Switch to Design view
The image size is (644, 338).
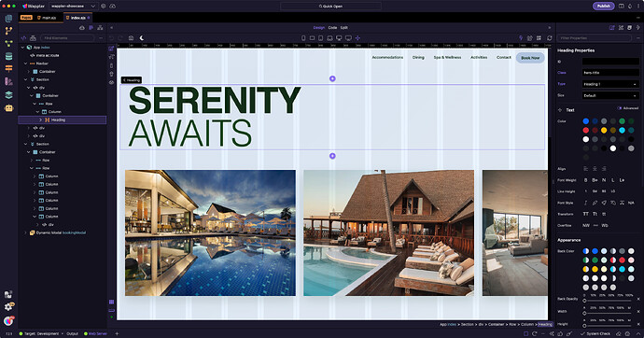tap(318, 27)
